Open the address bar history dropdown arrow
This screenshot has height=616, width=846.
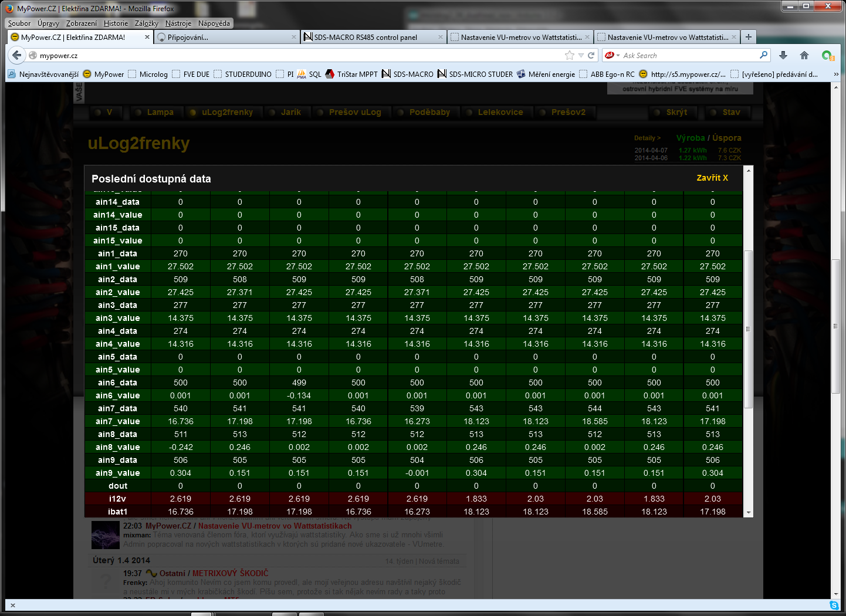581,55
